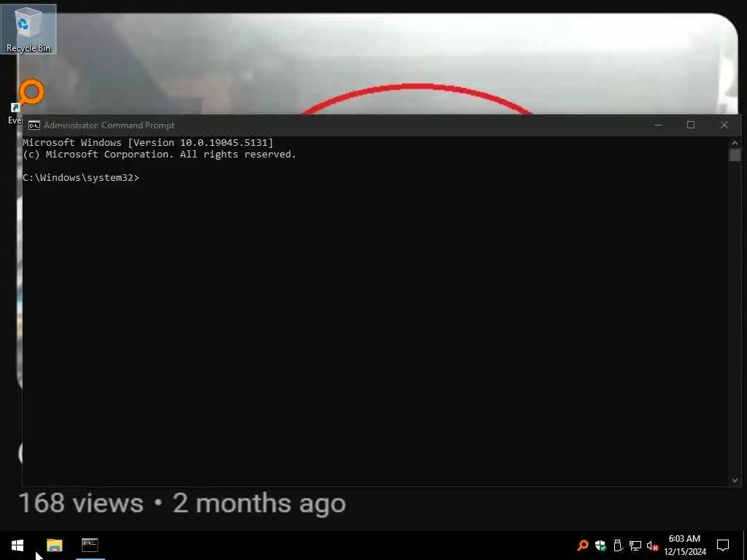The width and height of the screenshot is (747, 560).
Task: Open the Recycle Bin desktop icon
Action: (28, 28)
